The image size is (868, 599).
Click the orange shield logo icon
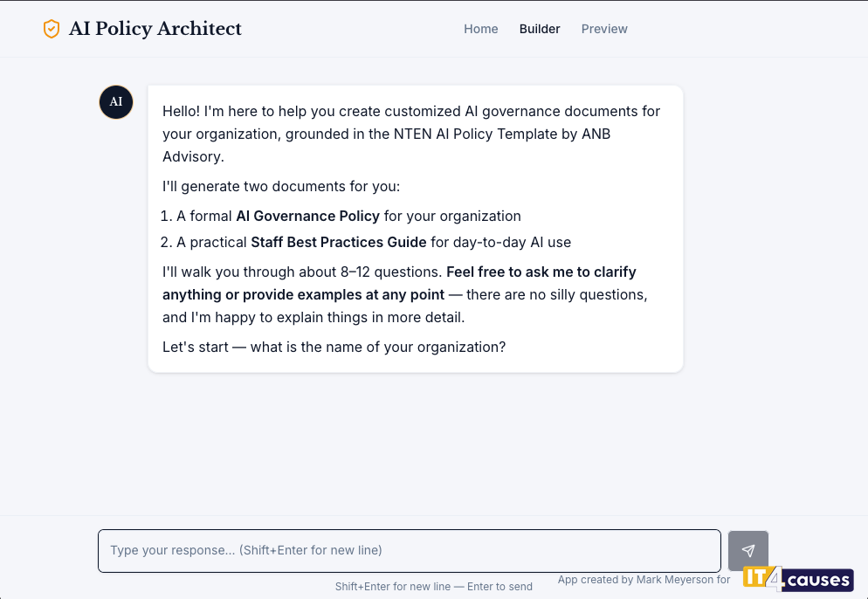click(x=52, y=29)
